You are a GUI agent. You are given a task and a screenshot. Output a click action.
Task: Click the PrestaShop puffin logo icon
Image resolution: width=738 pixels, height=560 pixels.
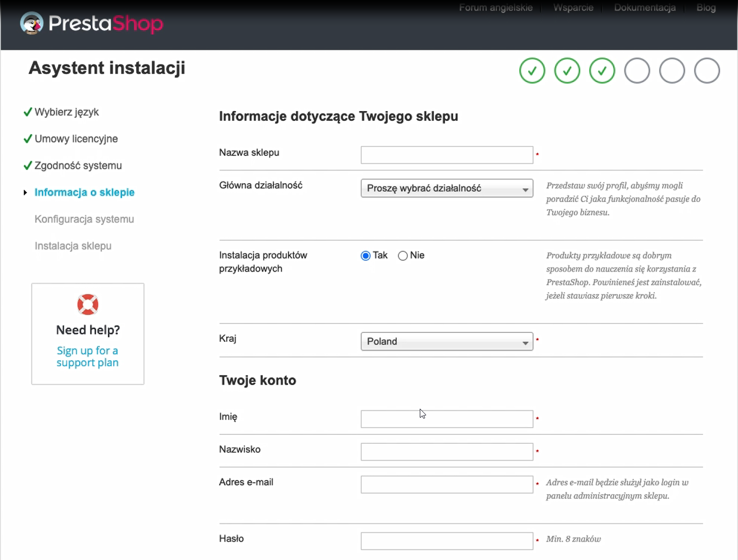pyautogui.click(x=31, y=24)
